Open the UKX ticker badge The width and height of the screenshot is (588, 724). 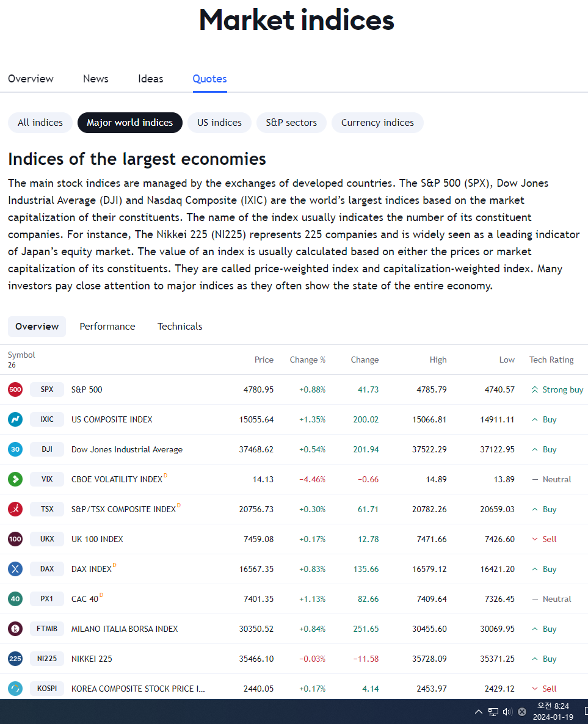pos(47,539)
